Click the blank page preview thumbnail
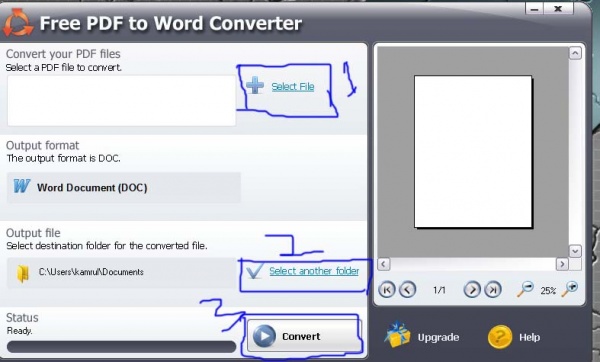Viewport: 600px width, 362px height. point(473,152)
